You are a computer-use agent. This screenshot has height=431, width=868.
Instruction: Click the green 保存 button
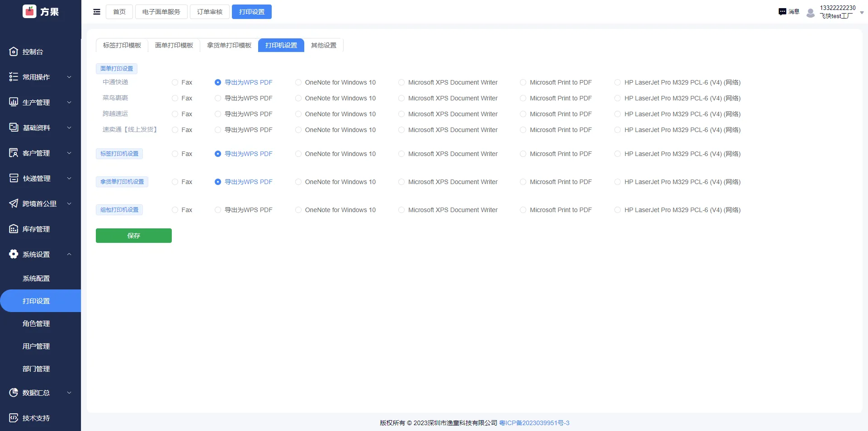[x=134, y=236]
